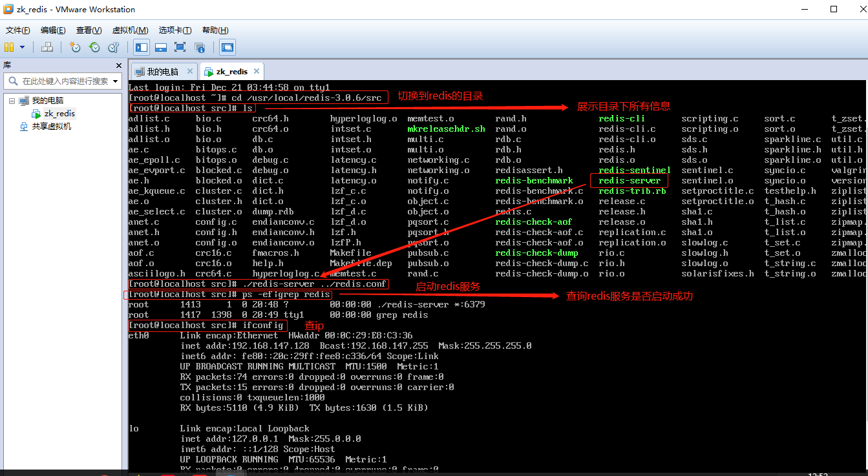Open the 文件(F) menu
Viewport: 868px width, 476px height.
pyautogui.click(x=18, y=30)
